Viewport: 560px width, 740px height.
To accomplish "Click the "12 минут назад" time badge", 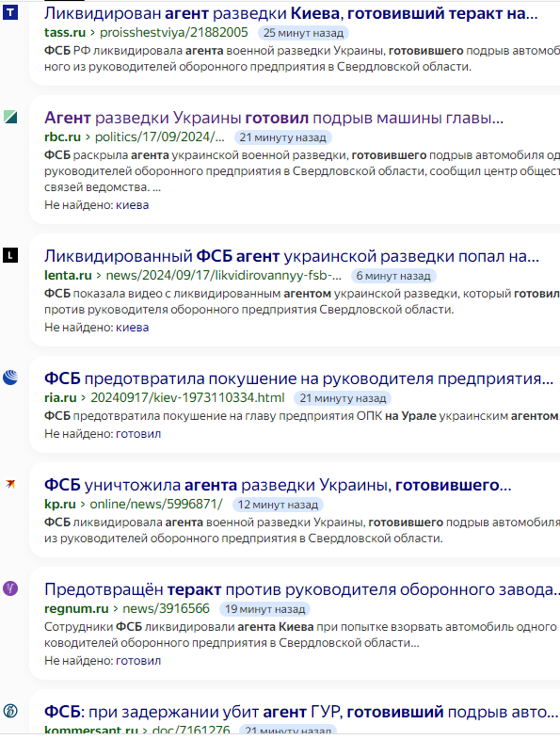I will coord(278,505).
